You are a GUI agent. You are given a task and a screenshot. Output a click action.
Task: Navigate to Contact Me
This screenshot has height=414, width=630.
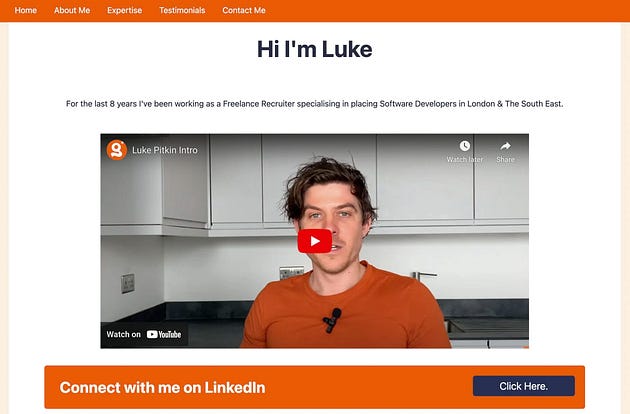[x=244, y=10]
